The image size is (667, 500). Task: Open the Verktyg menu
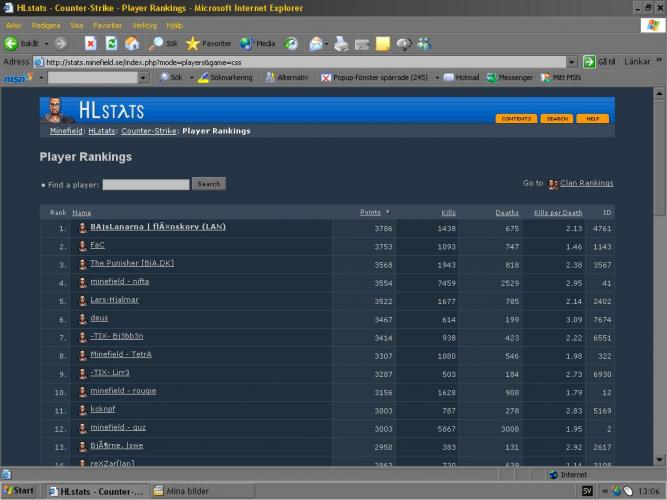point(144,25)
